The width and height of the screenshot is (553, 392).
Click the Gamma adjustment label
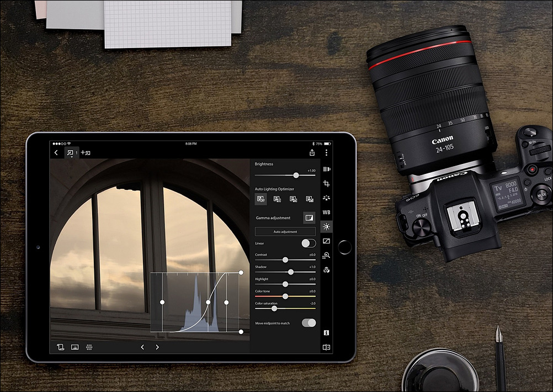273,218
